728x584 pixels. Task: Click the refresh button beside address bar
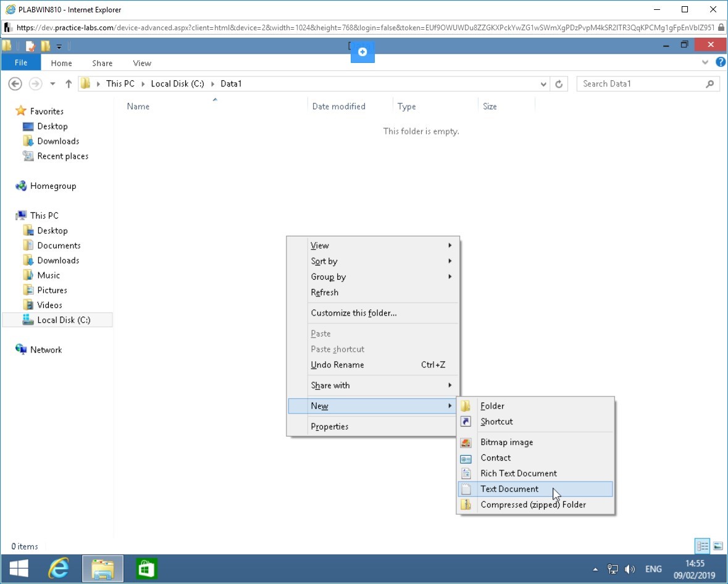559,84
